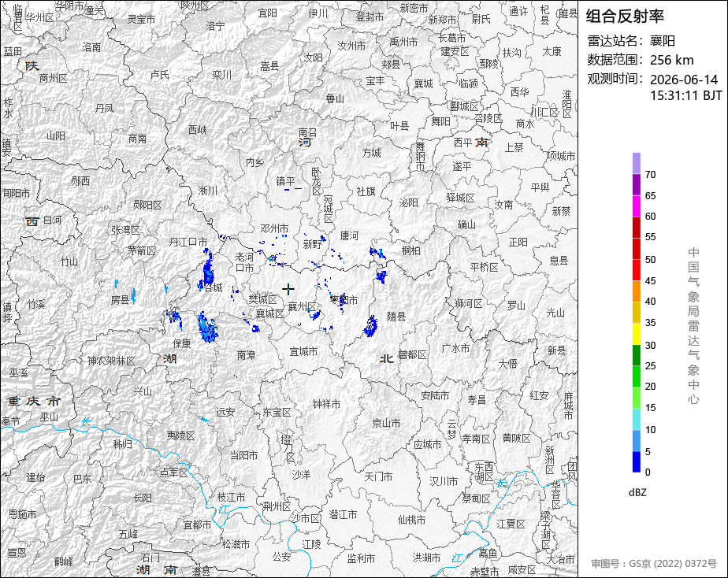Click the 南漳 map label
Viewport: 728px width, 578px height.
pyautogui.click(x=246, y=355)
